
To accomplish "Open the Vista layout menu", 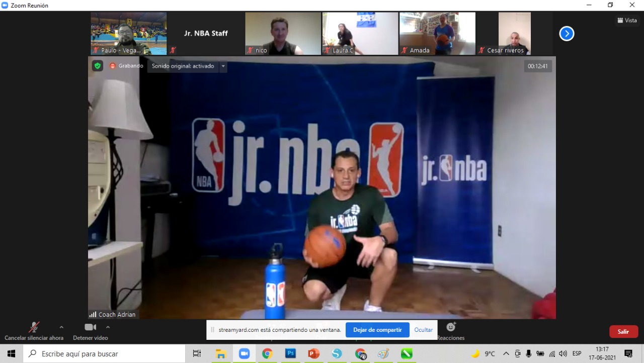I will (x=627, y=21).
